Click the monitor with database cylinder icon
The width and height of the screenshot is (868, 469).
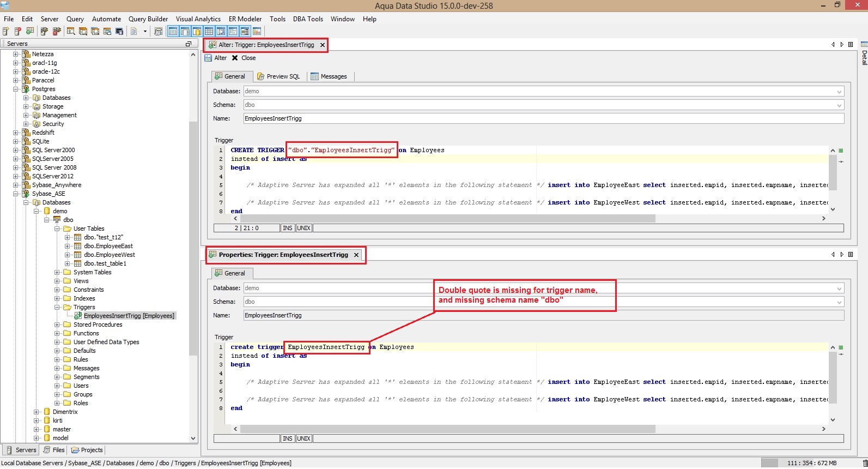(x=119, y=31)
